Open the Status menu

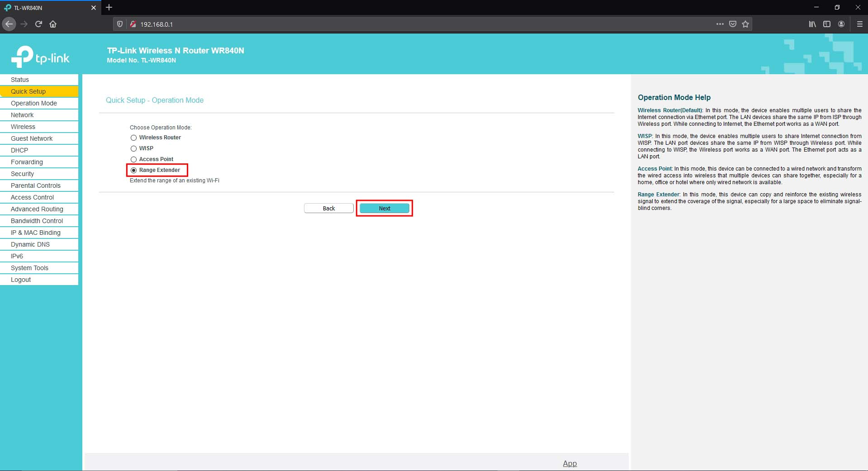tap(39, 80)
